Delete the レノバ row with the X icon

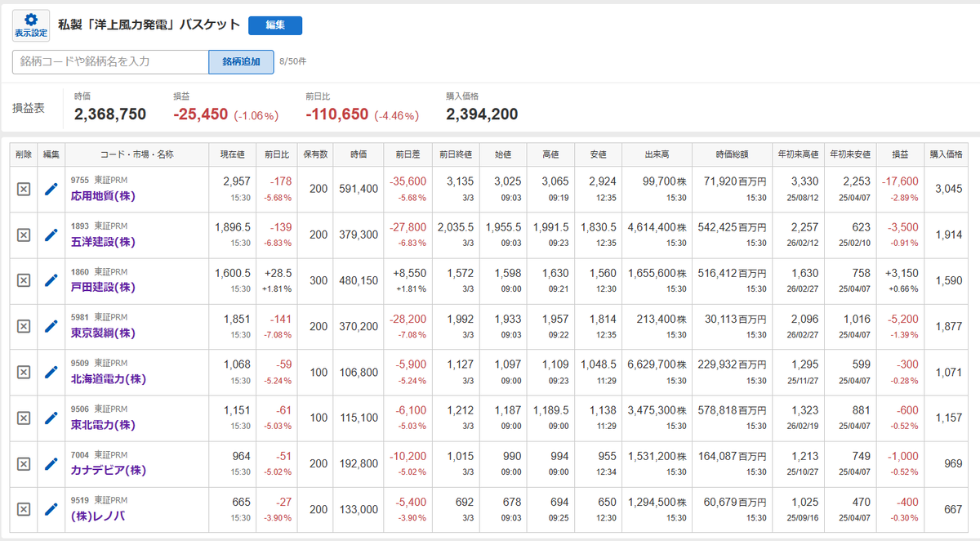(24, 510)
